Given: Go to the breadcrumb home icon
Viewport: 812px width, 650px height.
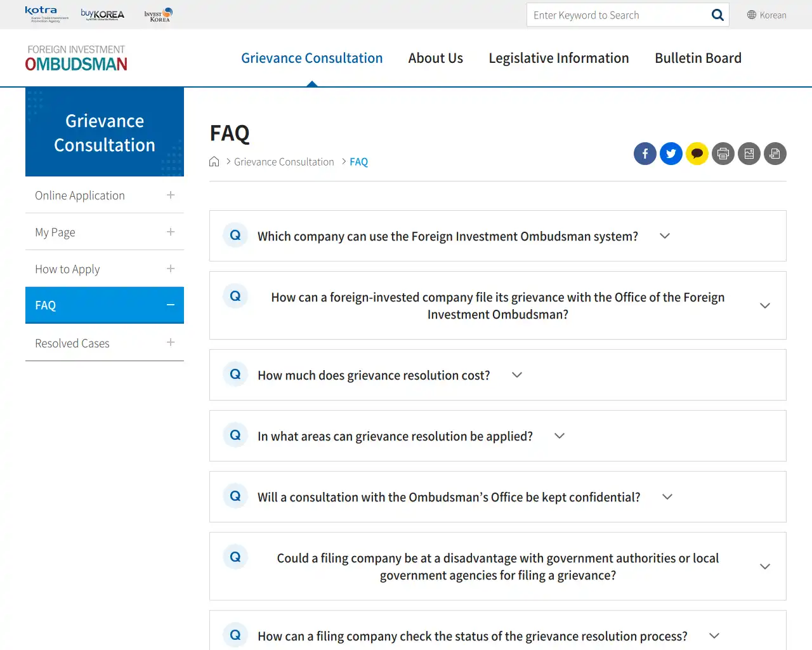Looking at the screenshot, I should pyautogui.click(x=214, y=162).
